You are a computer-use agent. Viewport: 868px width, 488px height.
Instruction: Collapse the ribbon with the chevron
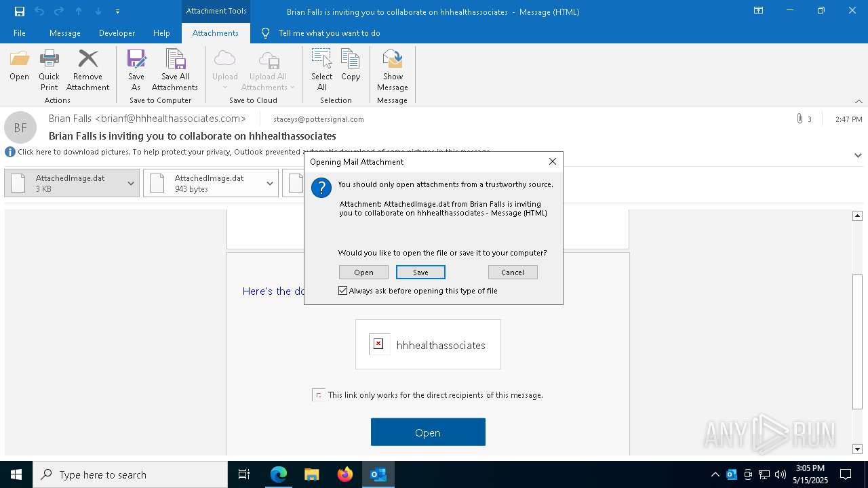pyautogui.click(x=859, y=101)
